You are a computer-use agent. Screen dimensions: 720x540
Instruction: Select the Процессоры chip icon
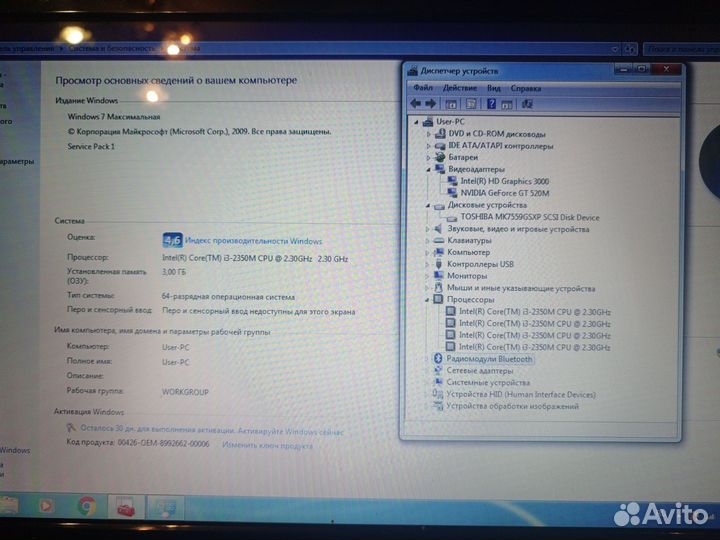point(439,299)
